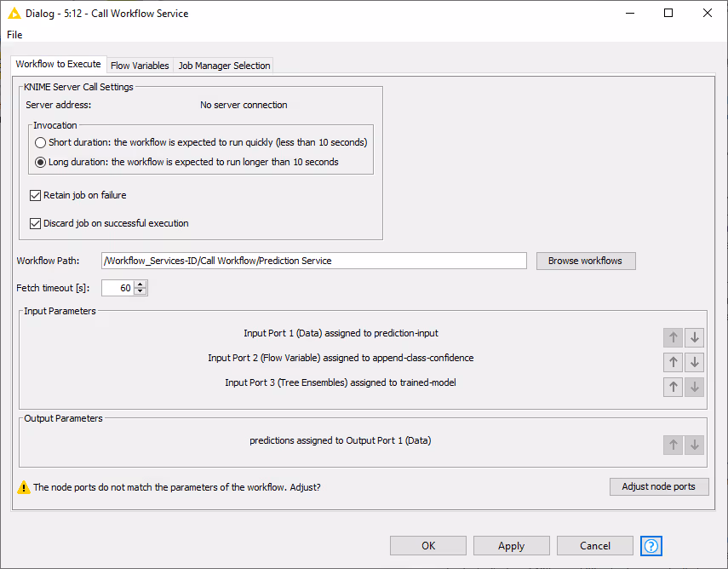Disable Discard job on successful execution
This screenshot has height=569, width=728.
coord(35,223)
